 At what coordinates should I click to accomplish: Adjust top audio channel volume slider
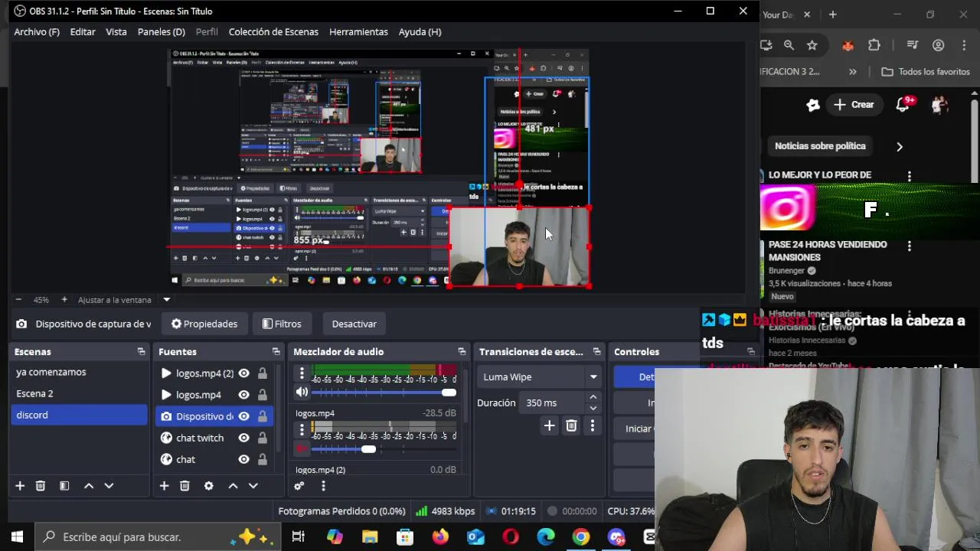click(384, 393)
